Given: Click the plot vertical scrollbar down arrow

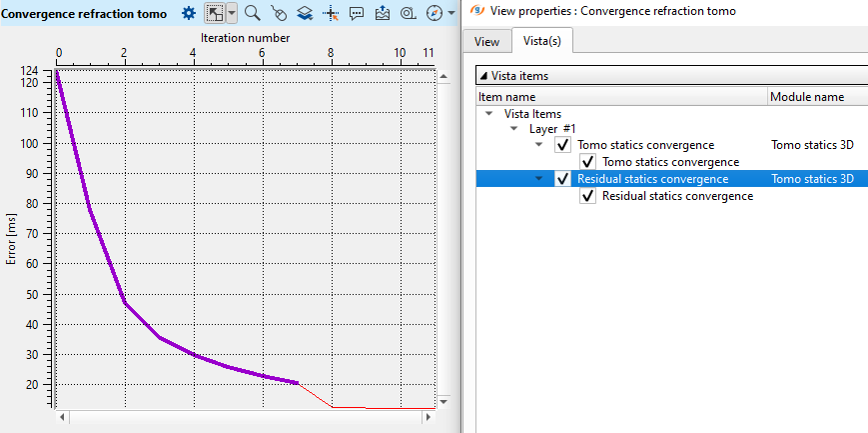Looking at the screenshot, I should 443,401.
